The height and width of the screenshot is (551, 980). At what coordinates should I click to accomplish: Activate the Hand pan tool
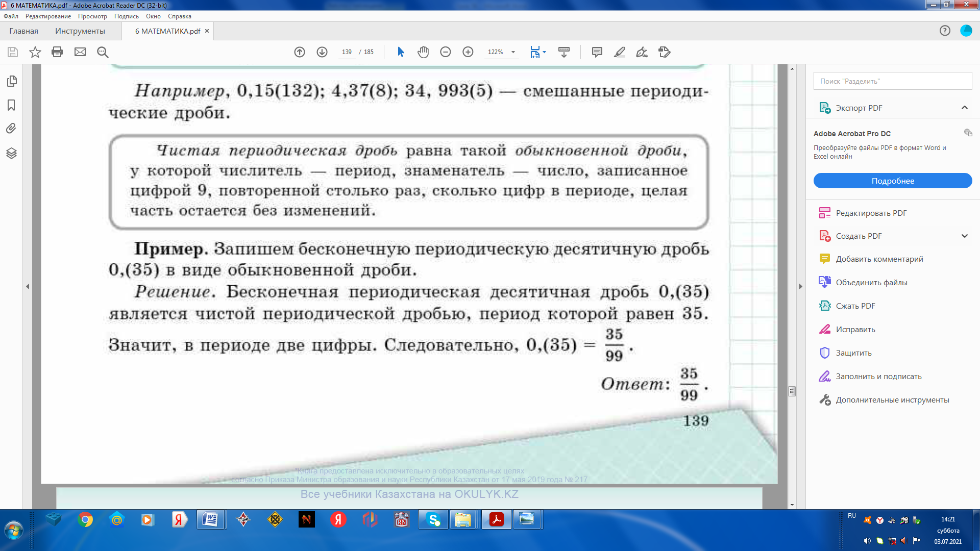(423, 52)
